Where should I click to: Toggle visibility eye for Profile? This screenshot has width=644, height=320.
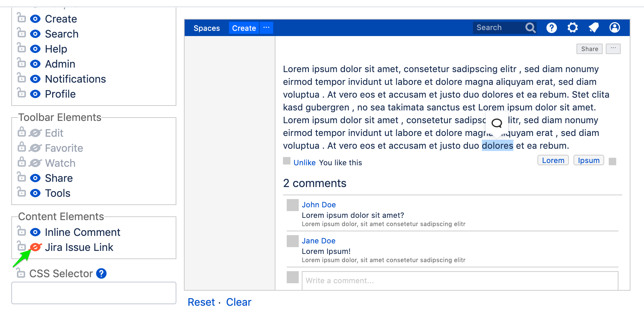[35, 94]
